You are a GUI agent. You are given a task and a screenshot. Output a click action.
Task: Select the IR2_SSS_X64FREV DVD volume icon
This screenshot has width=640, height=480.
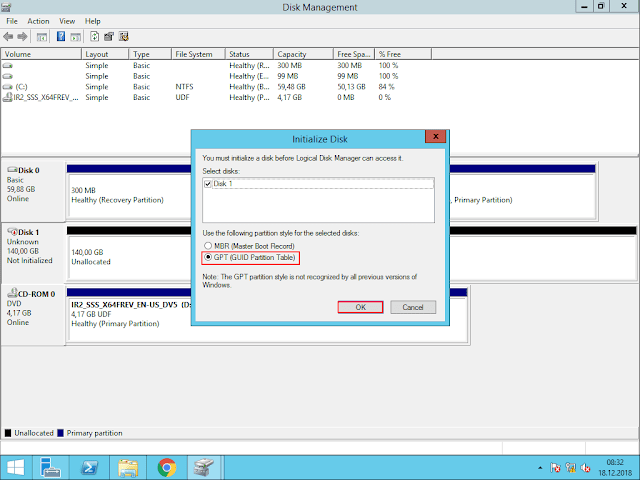click(x=7, y=97)
